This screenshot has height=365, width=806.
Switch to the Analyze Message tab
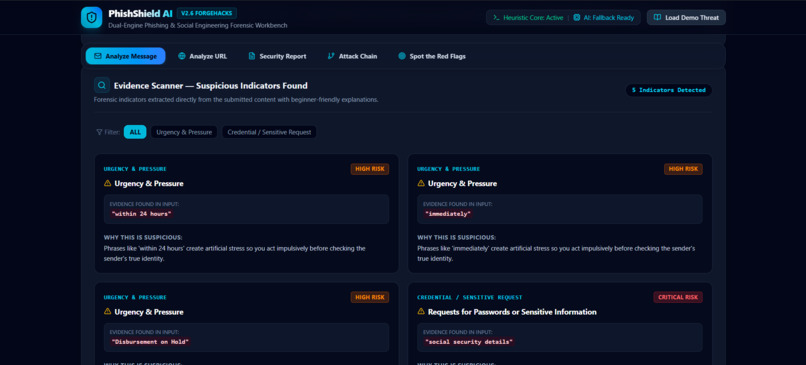click(x=125, y=56)
